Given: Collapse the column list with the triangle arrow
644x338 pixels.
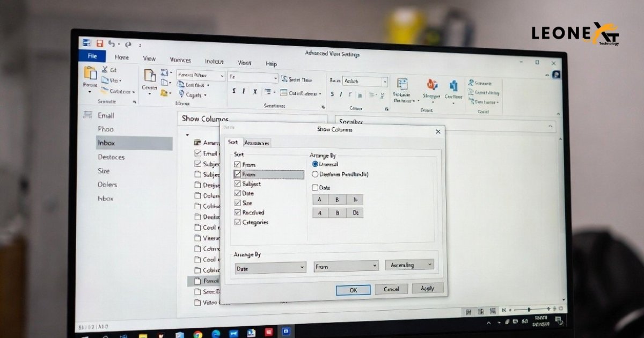Looking at the screenshot, I should coord(187,135).
